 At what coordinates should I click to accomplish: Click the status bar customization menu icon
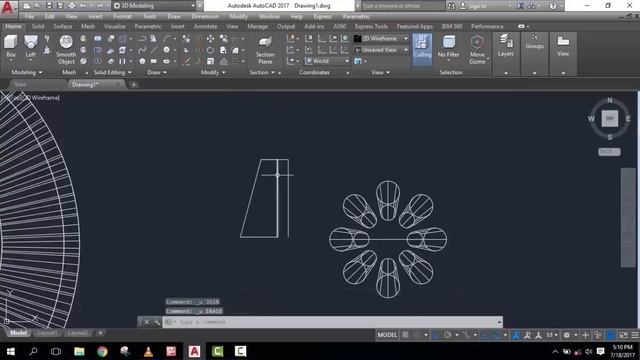point(635,335)
